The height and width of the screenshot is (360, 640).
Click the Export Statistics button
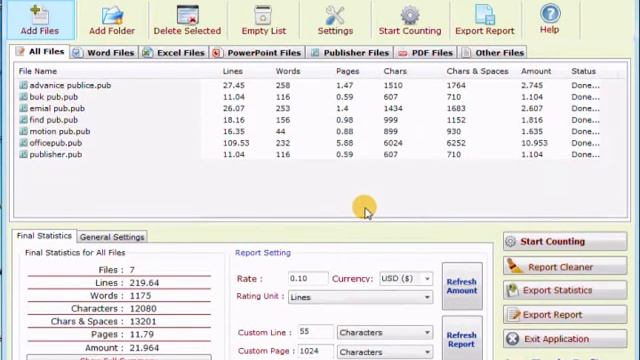pos(565,290)
